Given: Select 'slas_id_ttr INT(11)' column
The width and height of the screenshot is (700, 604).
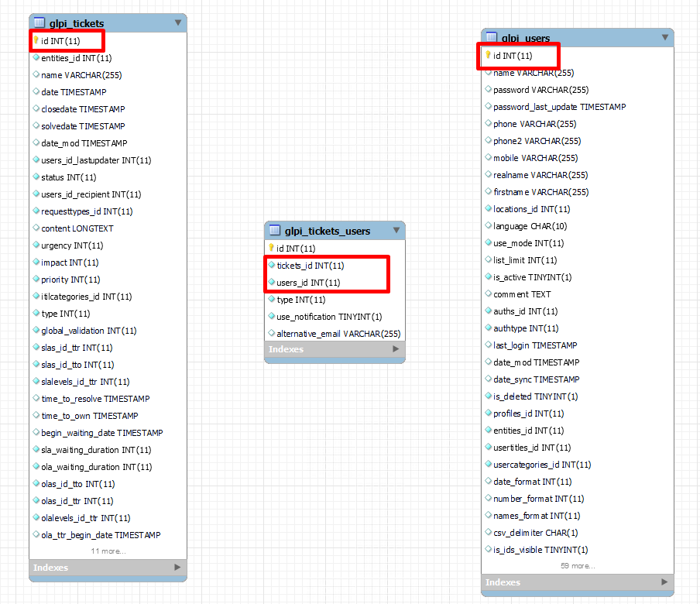Looking at the screenshot, I should point(77,348).
